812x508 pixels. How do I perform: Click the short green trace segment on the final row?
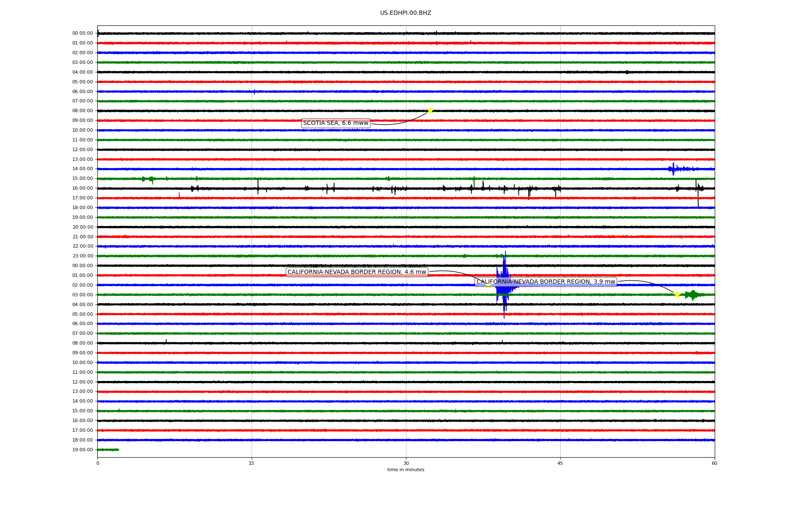(108, 450)
